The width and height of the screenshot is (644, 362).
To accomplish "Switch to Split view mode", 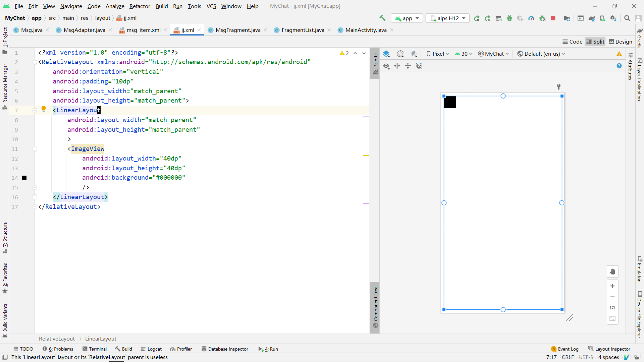I will [595, 42].
